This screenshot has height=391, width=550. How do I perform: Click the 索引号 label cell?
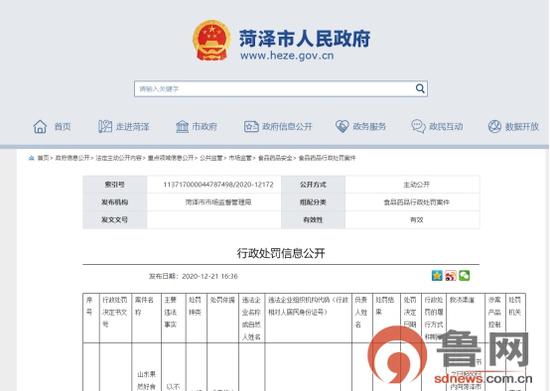(115, 184)
